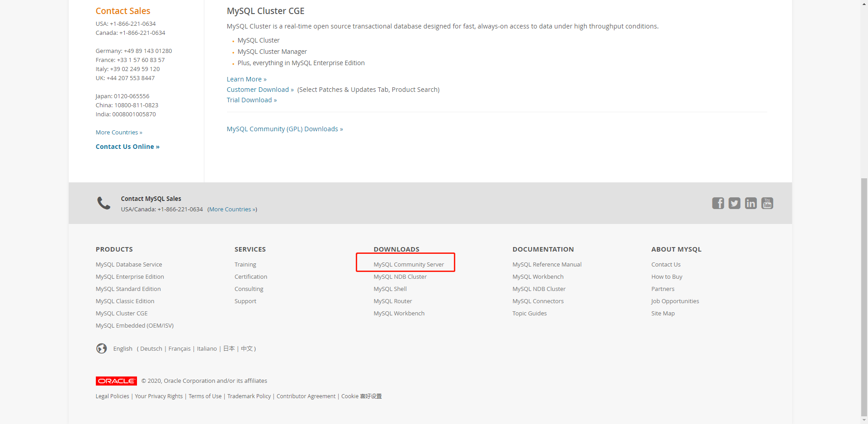This screenshot has width=868, height=424.
Task: Open Topic Guides documentation link
Action: click(x=529, y=314)
